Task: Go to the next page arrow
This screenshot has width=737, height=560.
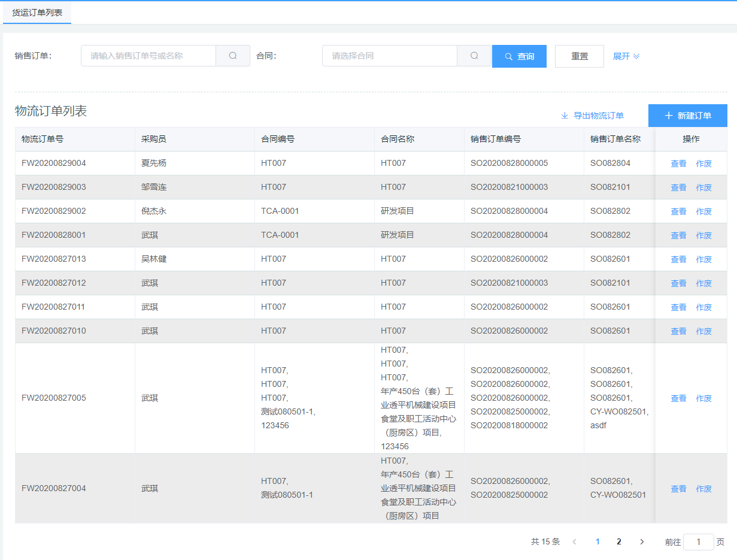Action: click(642, 541)
